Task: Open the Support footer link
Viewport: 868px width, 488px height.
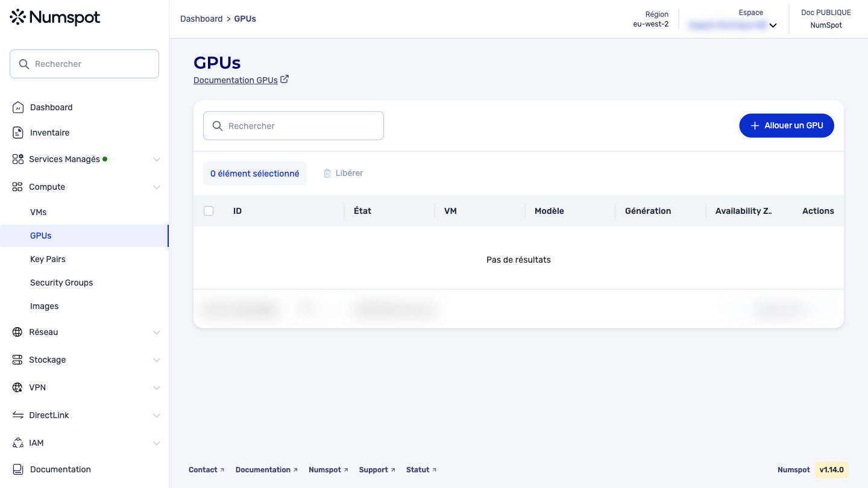Action: (377, 470)
